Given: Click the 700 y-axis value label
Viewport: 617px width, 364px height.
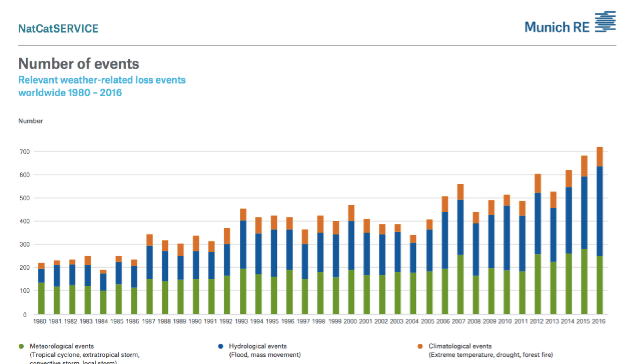Looking at the screenshot, I should [25, 152].
